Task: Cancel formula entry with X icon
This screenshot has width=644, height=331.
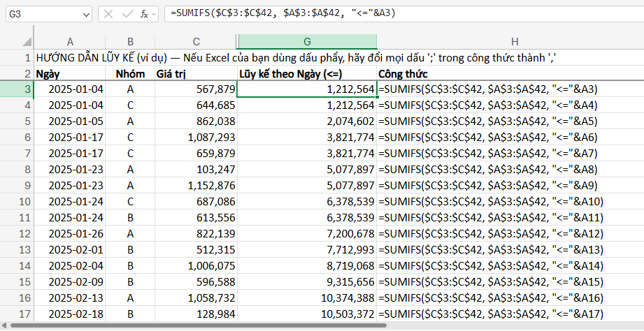Action: pyautogui.click(x=108, y=15)
